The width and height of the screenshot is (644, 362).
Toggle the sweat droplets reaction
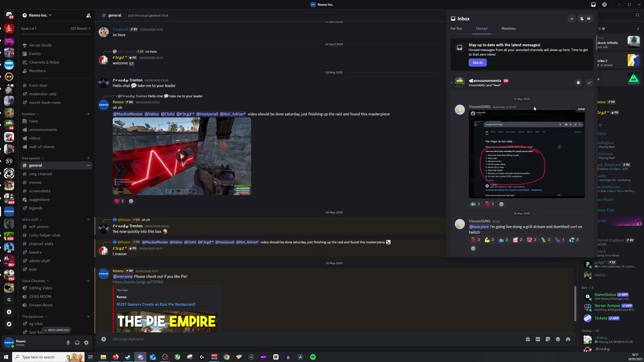(574, 240)
